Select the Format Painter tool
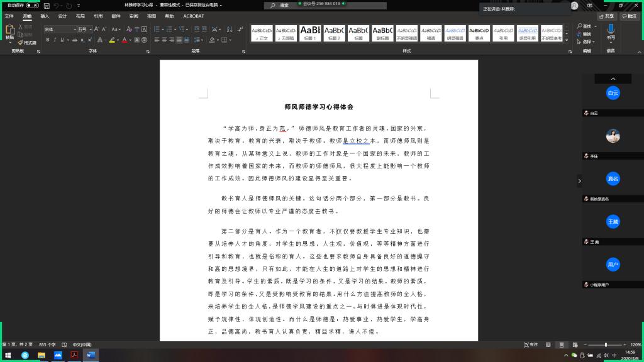Screen dimensions: 644x362 click(x=27, y=43)
